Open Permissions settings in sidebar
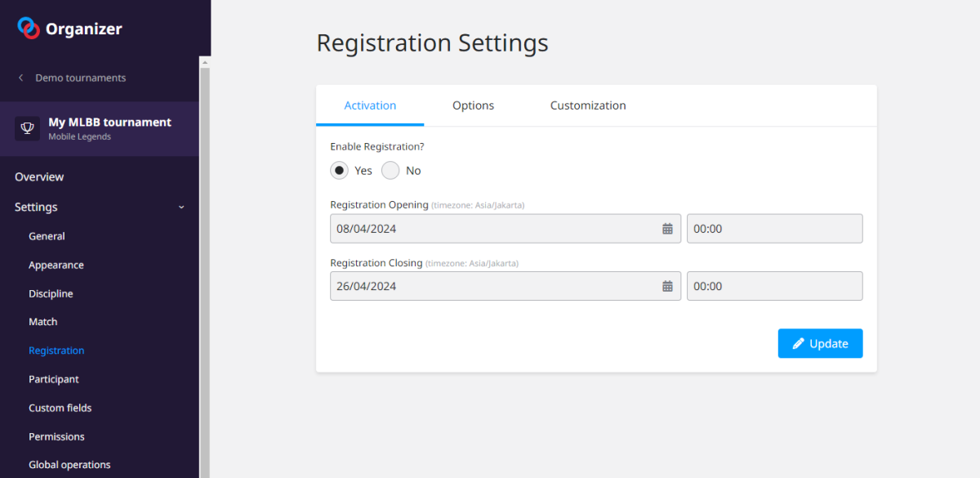980x478 pixels. (x=56, y=436)
